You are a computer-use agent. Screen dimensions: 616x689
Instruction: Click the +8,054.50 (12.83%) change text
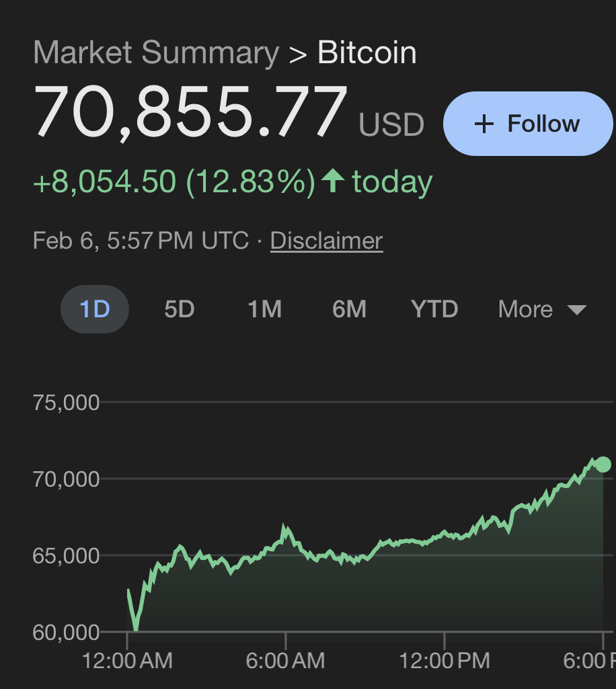[174, 181]
